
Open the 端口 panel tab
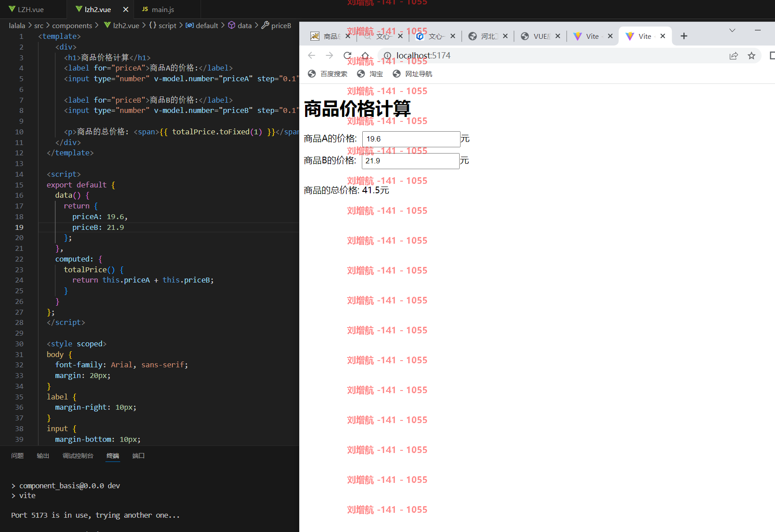coord(138,456)
